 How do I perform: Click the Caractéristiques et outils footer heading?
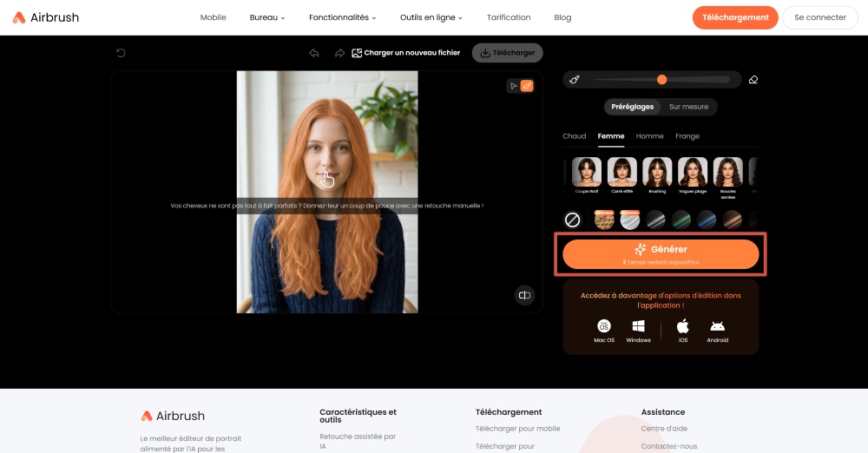358,416
